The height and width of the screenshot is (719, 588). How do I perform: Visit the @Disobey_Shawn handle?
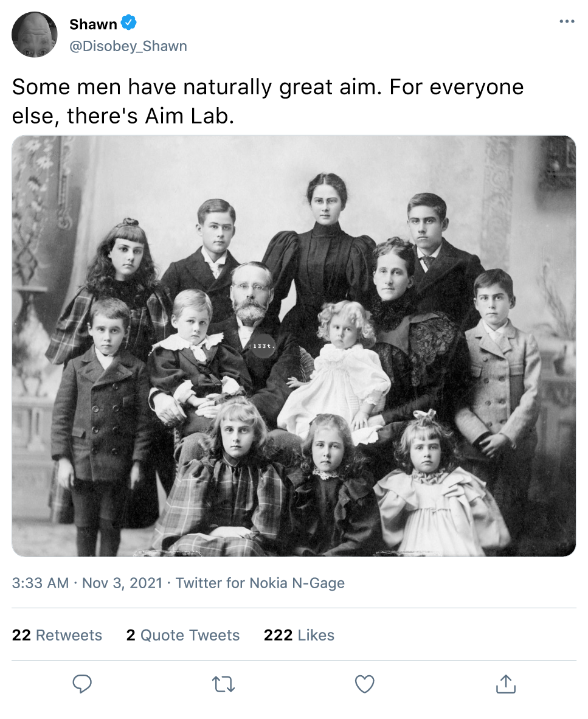(128, 46)
